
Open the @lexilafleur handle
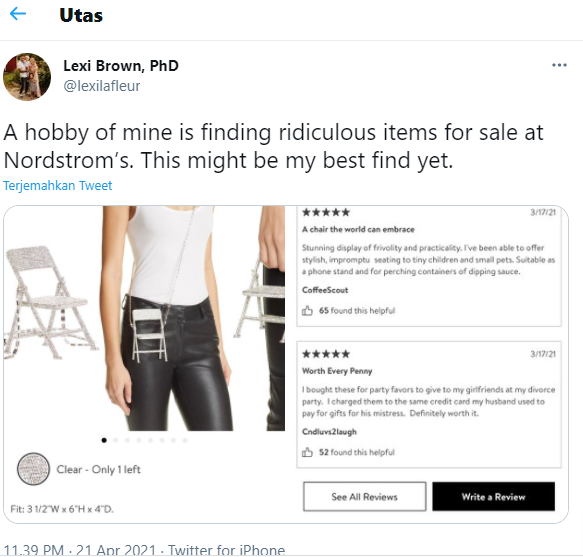(102, 86)
